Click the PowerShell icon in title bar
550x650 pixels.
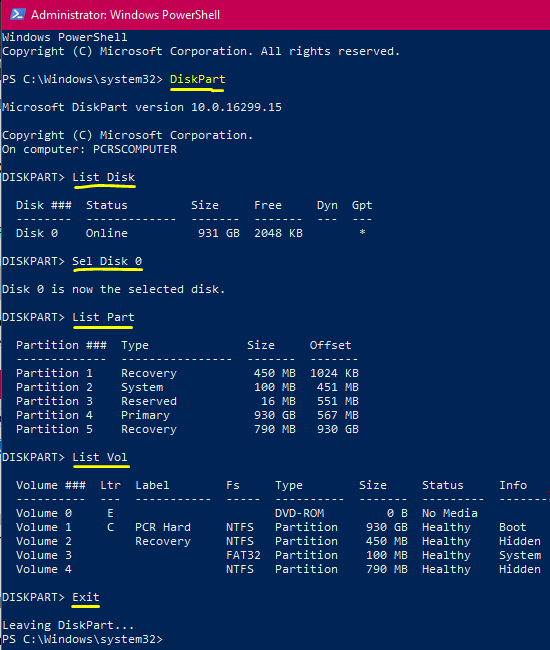coord(18,15)
